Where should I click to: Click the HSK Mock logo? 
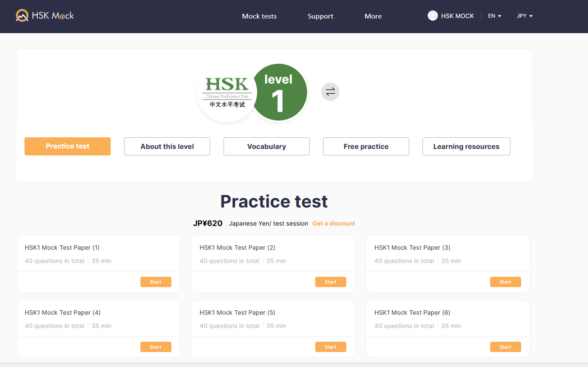(45, 16)
